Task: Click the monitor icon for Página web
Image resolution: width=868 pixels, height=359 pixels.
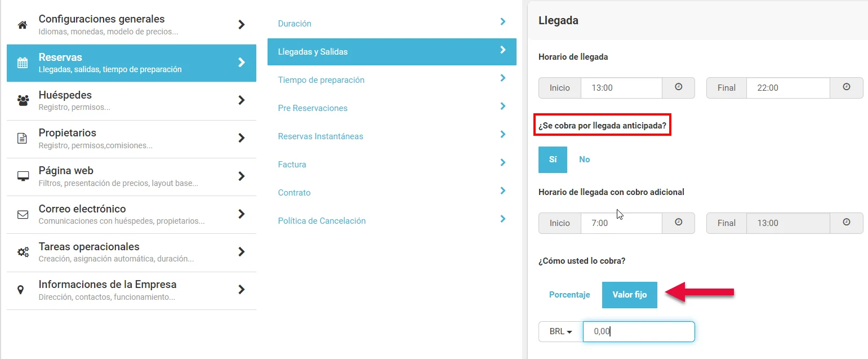Action: click(23, 176)
